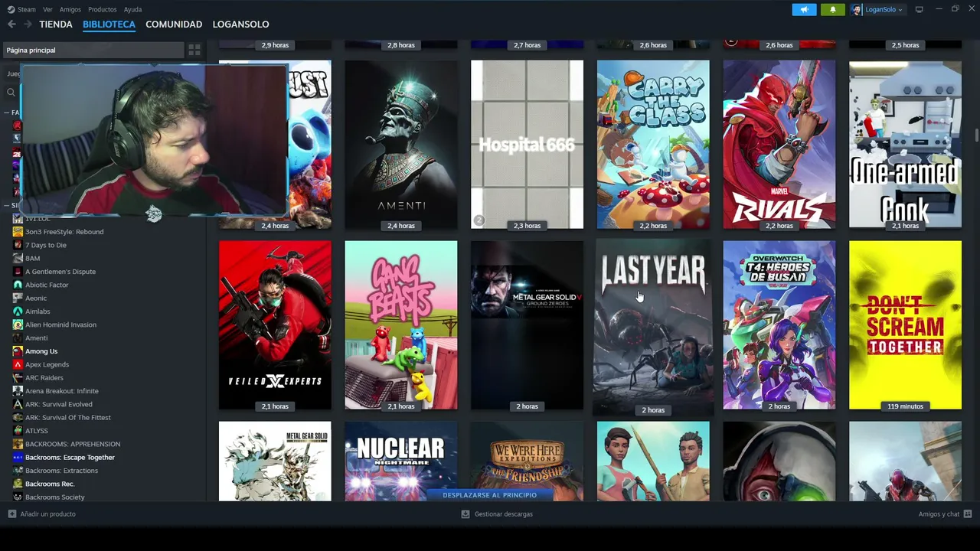Open the megaphone announcements button

(804, 10)
